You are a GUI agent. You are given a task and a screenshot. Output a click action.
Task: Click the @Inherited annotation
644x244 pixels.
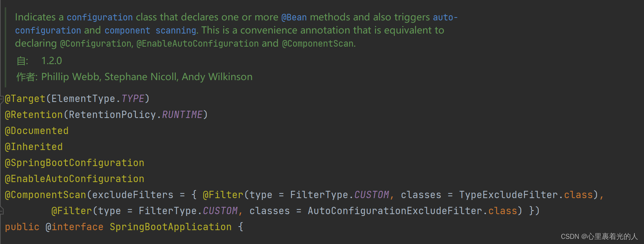point(34,147)
